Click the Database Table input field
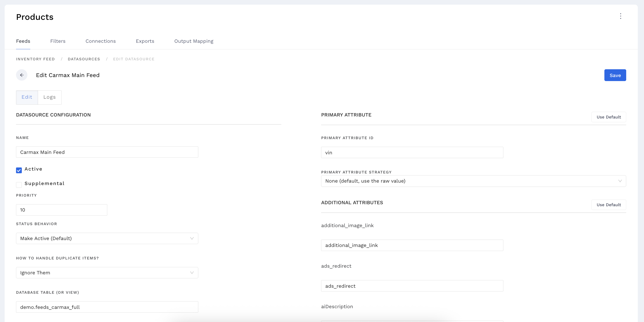This screenshot has height=322, width=644. point(107,307)
